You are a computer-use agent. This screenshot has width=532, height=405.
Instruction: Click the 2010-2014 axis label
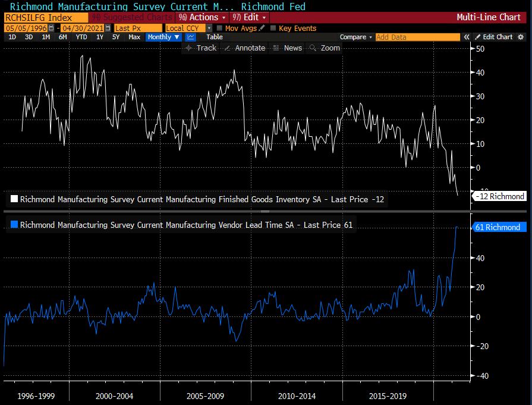point(297,396)
